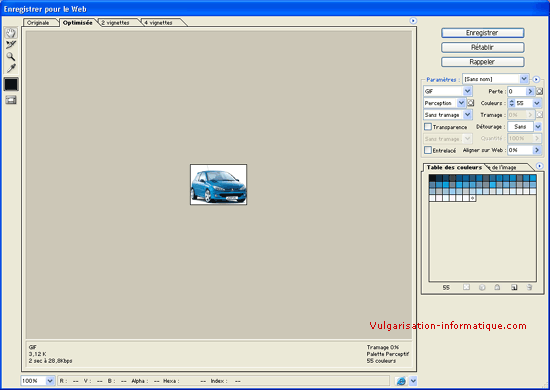Switch to the Optimisée tab
The width and height of the screenshot is (550, 390).
click(x=78, y=22)
